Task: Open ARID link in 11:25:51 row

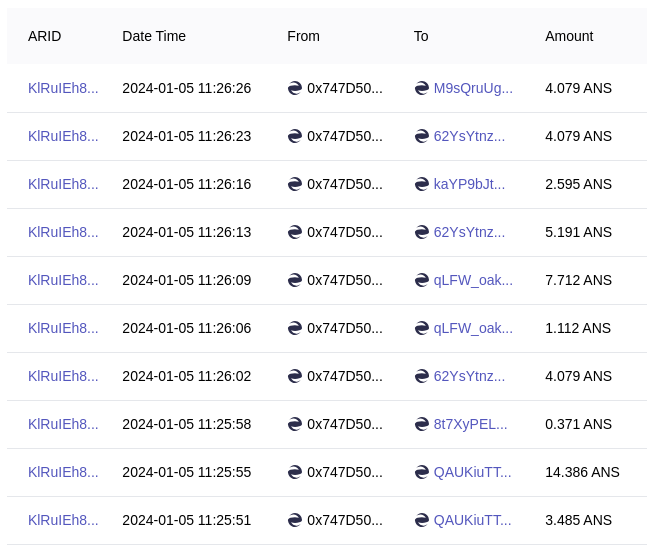Action: click(x=63, y=520)
